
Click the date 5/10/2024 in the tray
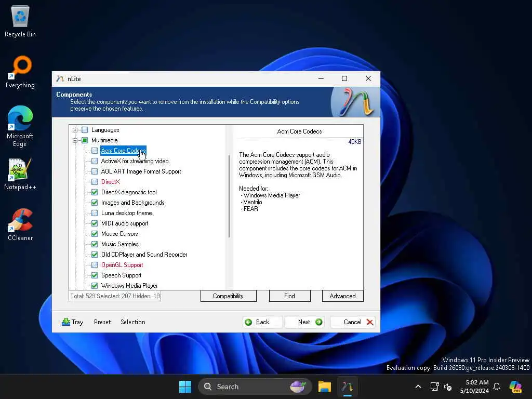(x=474, y=391)
